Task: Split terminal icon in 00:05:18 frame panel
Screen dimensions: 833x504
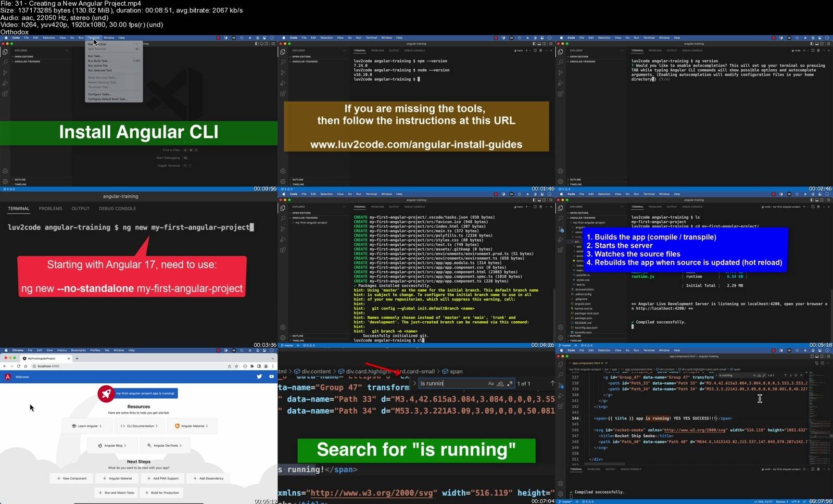Action: coord(813,207)
